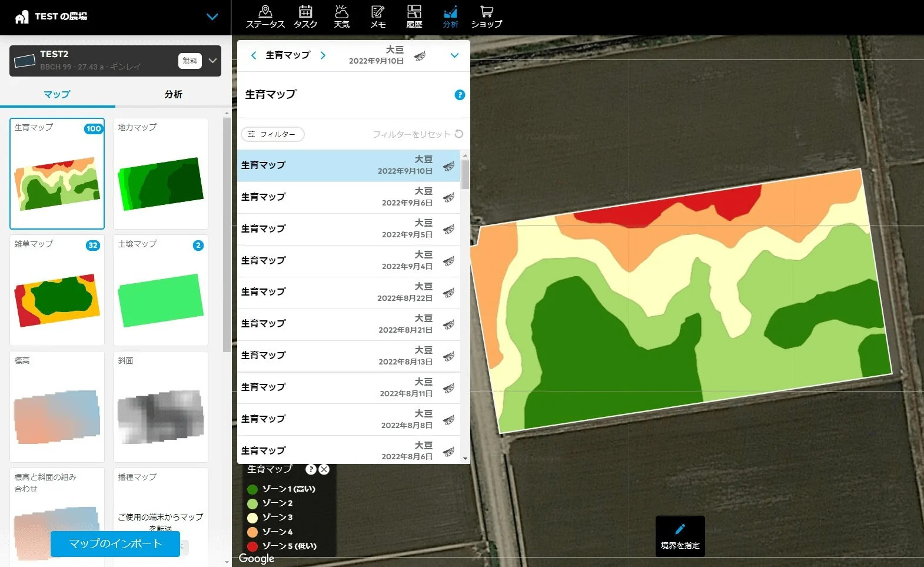Go to next map type arrow
The width and height of the screenshot is (924, 567).
point(323,55)
